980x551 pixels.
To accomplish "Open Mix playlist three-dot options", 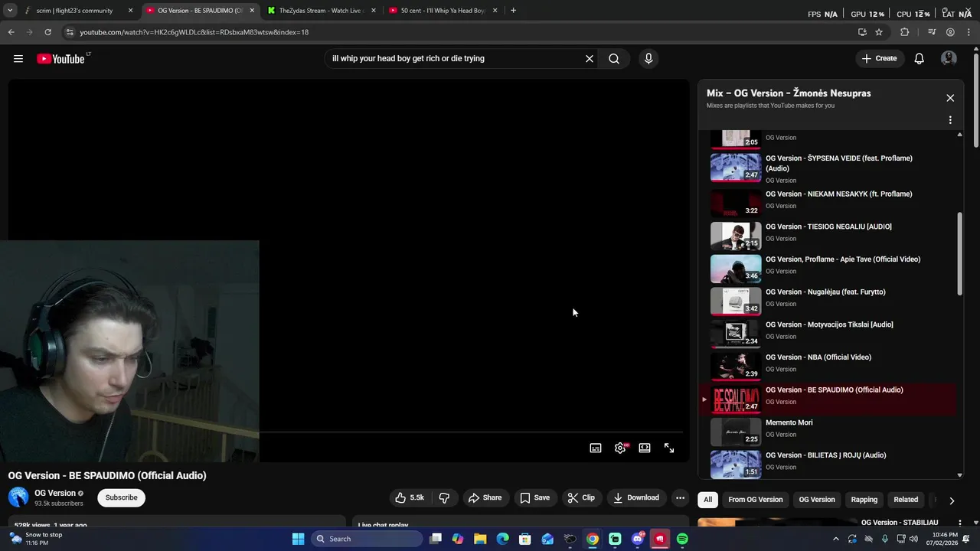I will pos(950,120).
